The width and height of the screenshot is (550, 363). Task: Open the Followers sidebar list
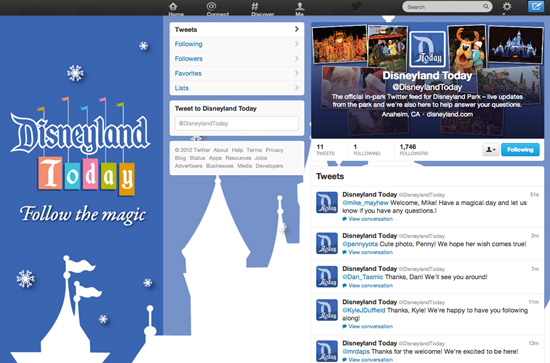click(x=237, y=59)
